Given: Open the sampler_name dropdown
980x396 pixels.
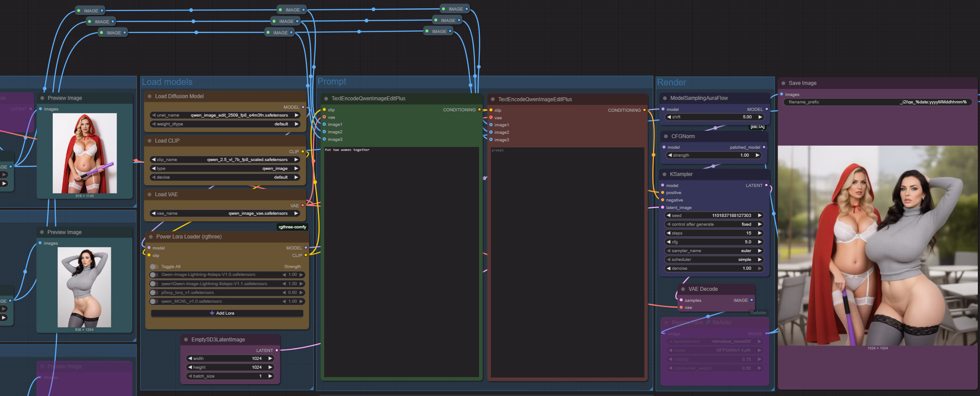Looking at the screenshot, I should coord(713,251).
